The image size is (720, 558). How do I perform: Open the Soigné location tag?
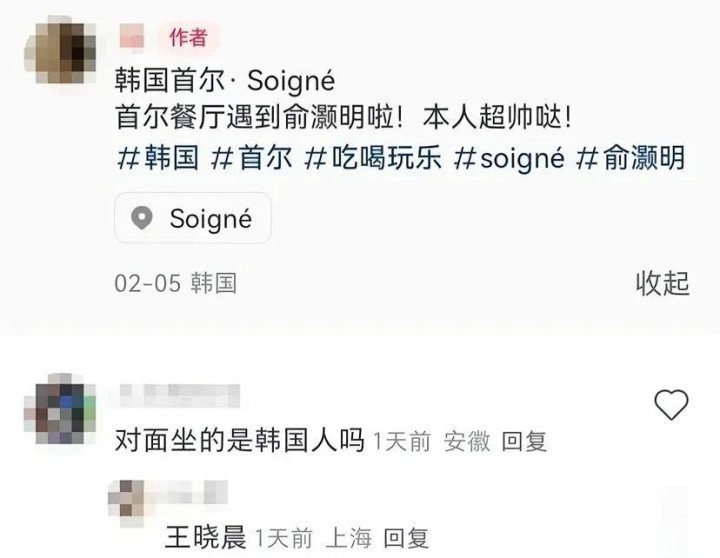(192, 218)
